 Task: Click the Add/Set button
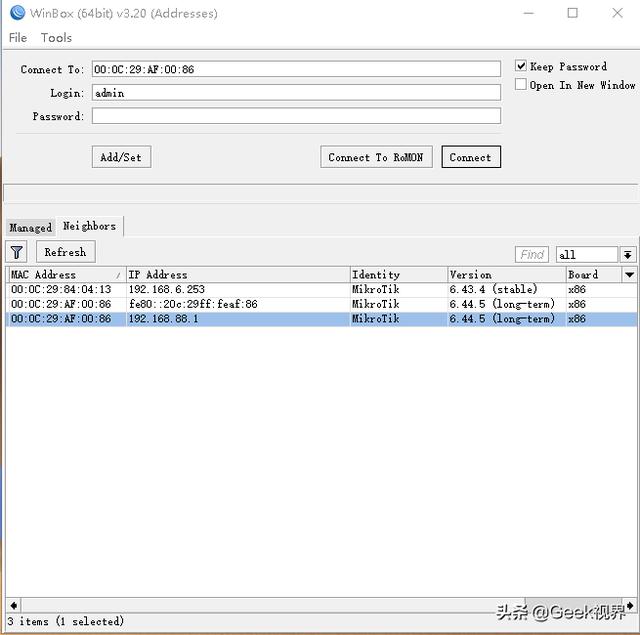click(x=121, y=157)
